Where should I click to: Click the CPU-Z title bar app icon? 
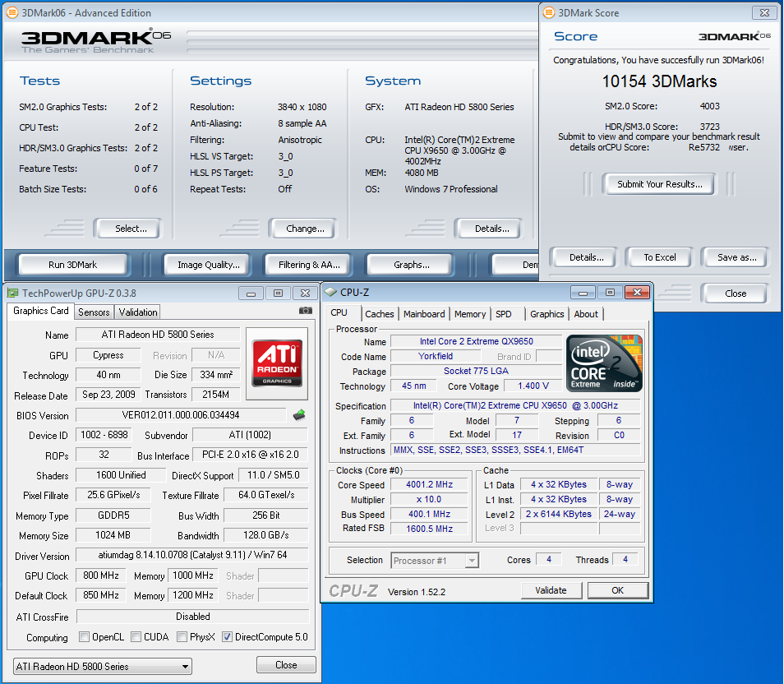[x=330, y=292]
